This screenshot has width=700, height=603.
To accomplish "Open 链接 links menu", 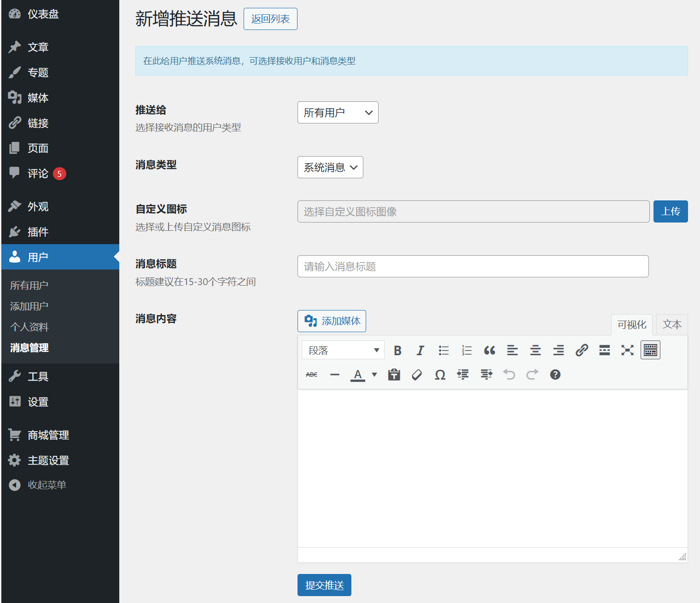I will 60,123.
